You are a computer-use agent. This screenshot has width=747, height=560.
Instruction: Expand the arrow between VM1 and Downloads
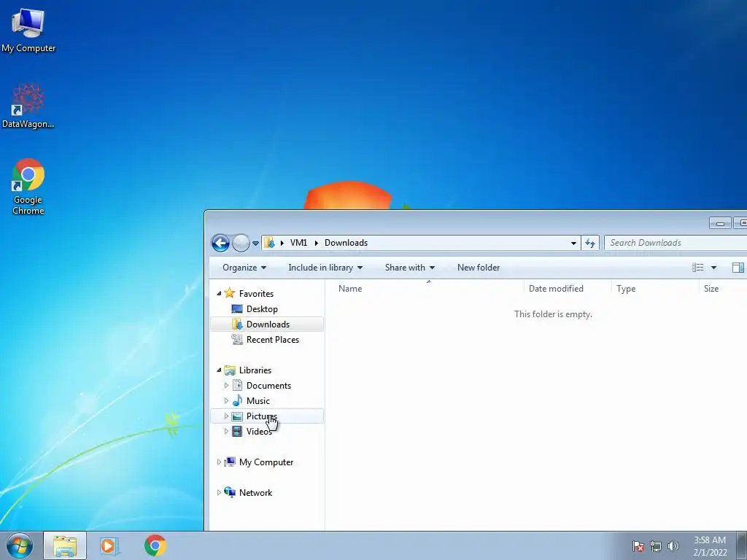[316, 243]
